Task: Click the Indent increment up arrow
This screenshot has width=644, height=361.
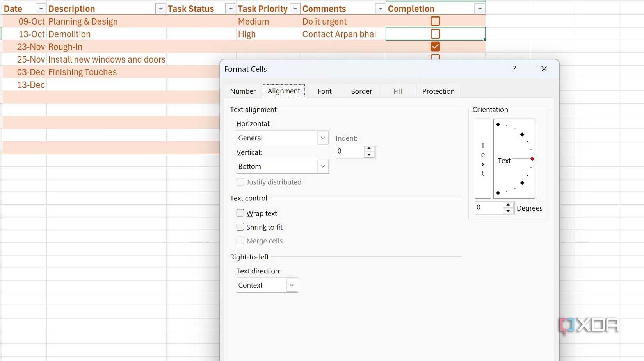Action: (x=369, y=149)
